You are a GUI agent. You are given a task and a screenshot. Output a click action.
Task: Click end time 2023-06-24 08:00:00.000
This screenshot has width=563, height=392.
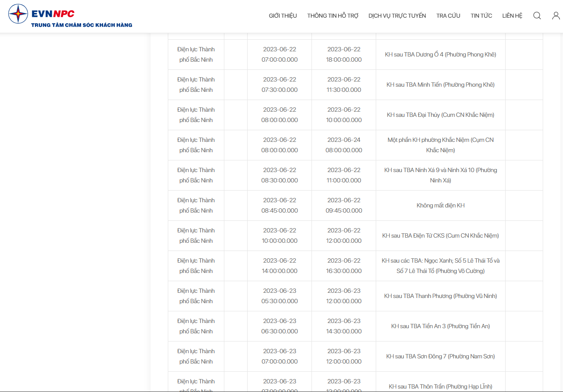pos(344,145)
